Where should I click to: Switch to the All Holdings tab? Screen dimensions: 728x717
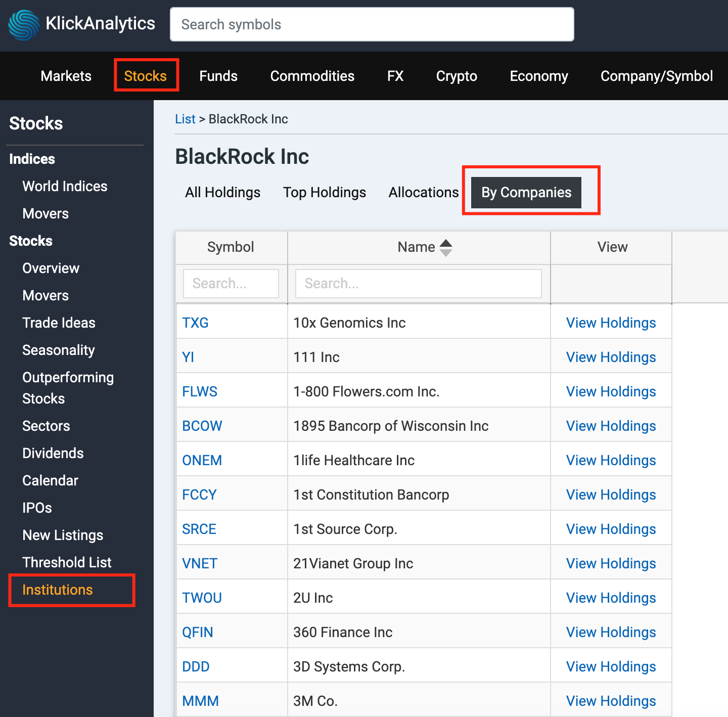[223, 192]
